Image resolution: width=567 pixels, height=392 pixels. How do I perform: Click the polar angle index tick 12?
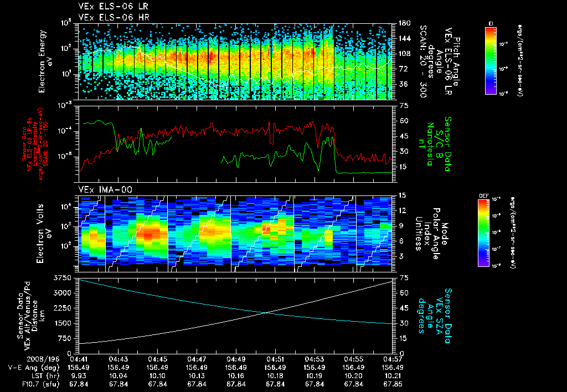(x=402, y=210)
